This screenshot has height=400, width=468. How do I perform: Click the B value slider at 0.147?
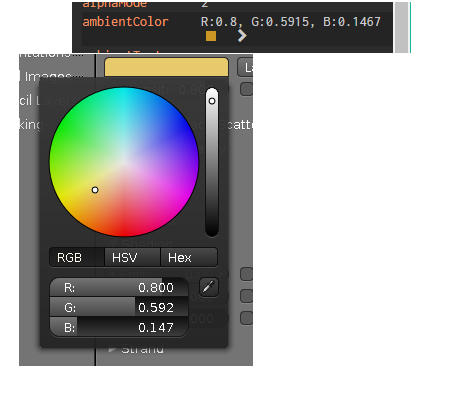[x=119, y=327]
